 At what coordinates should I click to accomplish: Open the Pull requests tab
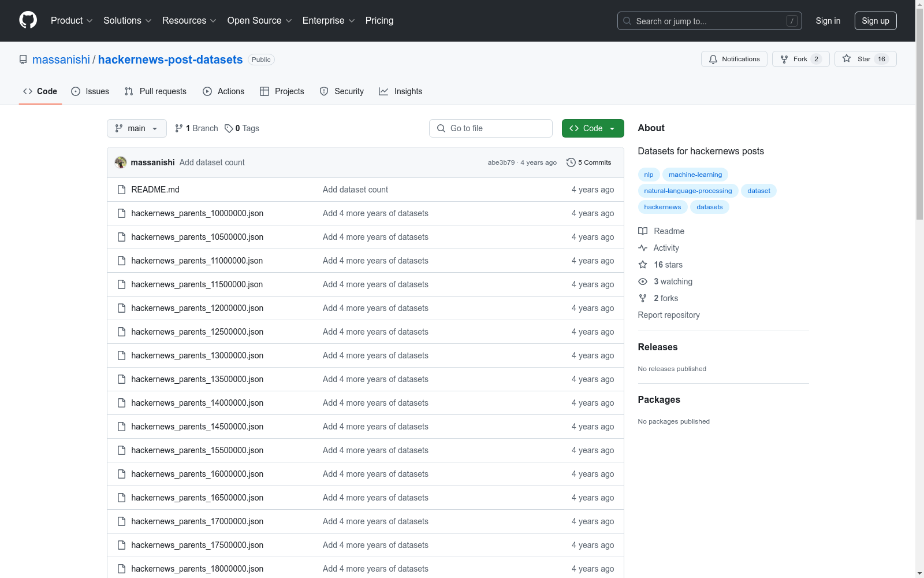click(155, 91)
